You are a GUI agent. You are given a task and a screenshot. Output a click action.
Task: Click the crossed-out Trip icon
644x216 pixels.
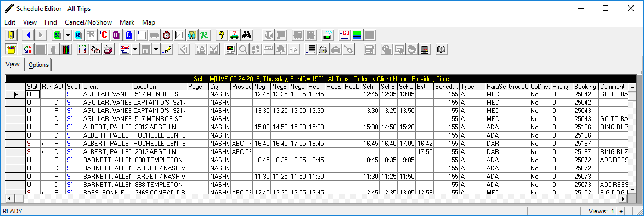click(x=125, y=49)
